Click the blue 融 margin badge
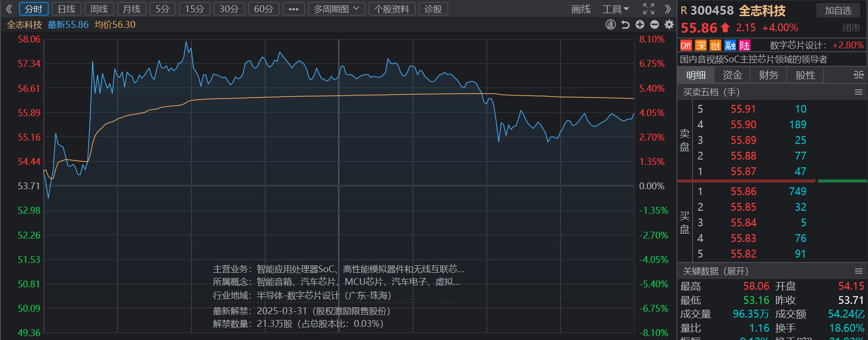 [730, 45]
